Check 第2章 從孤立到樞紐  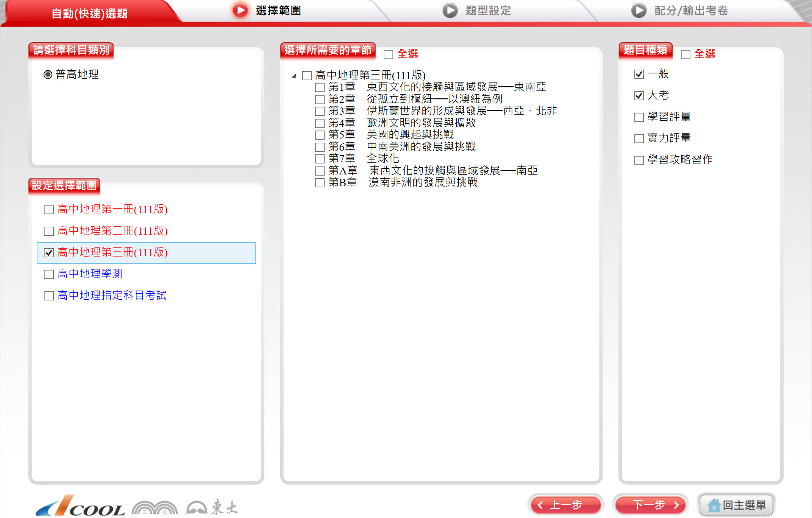pos(320,100)
